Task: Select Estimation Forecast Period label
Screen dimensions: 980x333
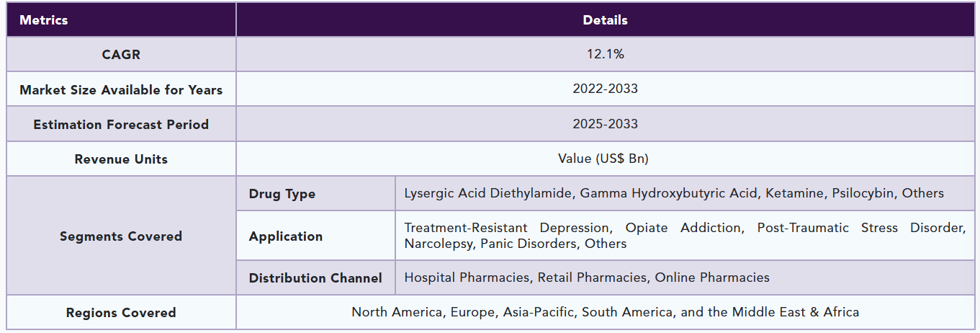Action: tap(121, 124)
